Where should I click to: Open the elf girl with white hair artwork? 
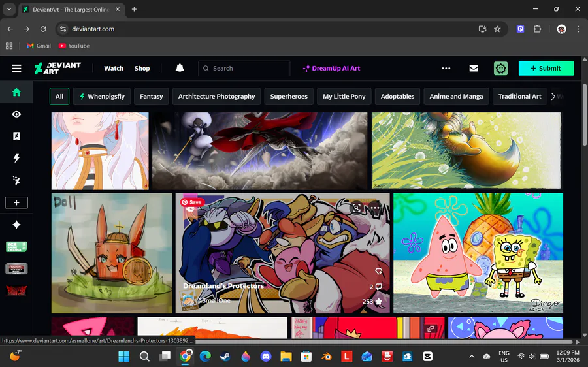[x=100, y=151]
